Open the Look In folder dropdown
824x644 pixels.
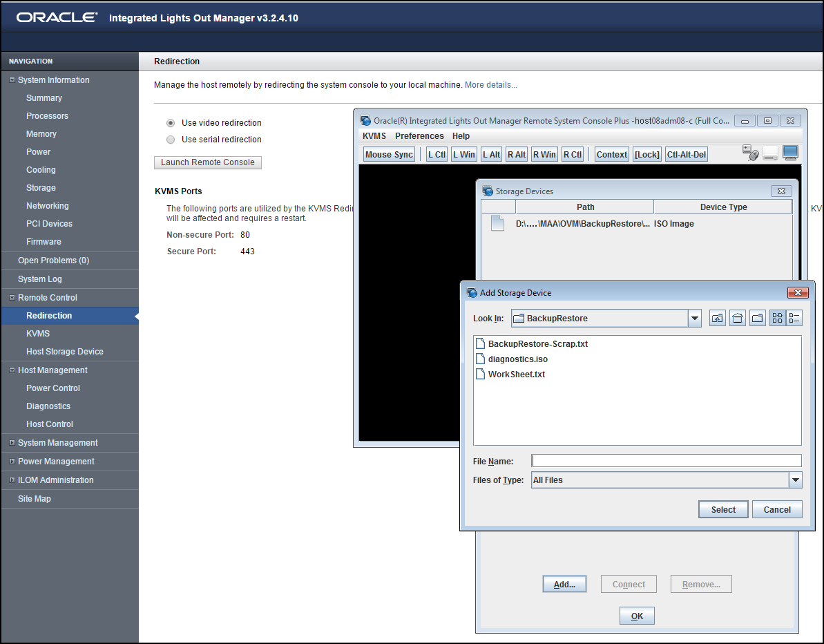pos(694,318)
